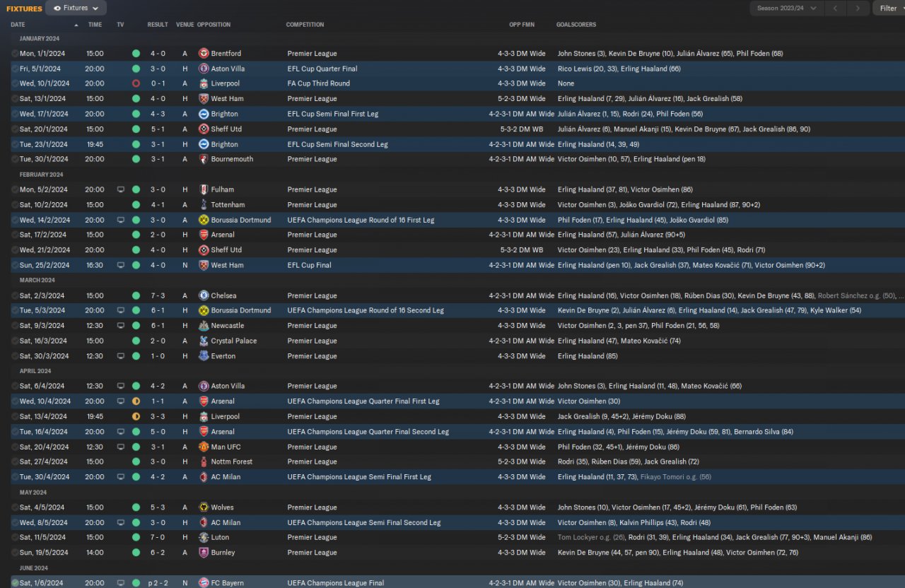Open the EFL Cup Final competition link
Viewport: 905px width, 588px height.
coord(310,265)
